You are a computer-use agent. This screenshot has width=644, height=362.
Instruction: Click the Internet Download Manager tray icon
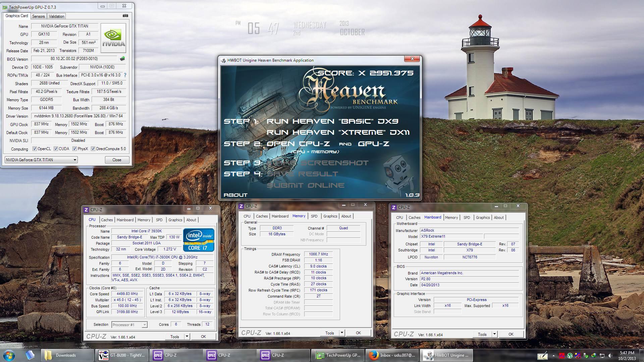click(x=594, y=356)
